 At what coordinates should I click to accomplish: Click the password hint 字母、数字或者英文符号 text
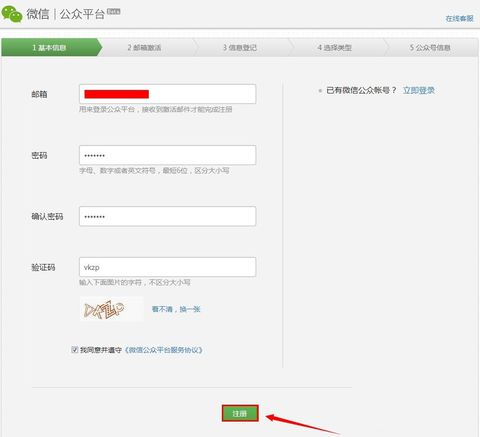coord(154,171)
